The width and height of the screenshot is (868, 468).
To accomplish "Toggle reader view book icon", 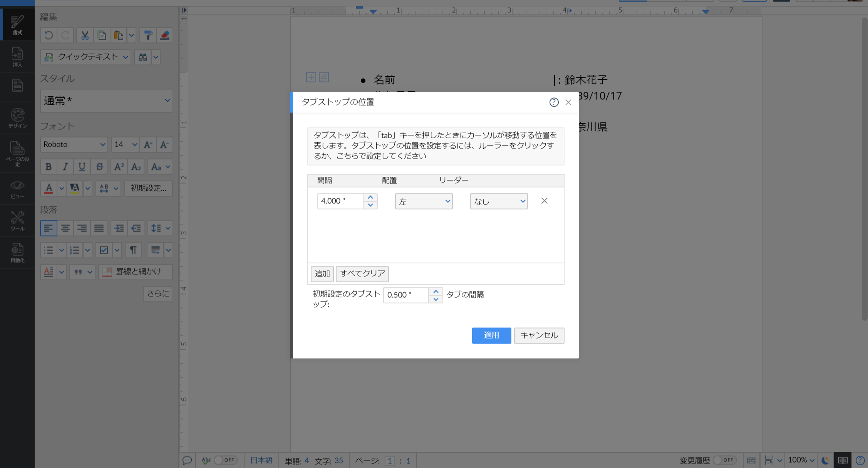I will pyautogui.click(x=843, y=460).
